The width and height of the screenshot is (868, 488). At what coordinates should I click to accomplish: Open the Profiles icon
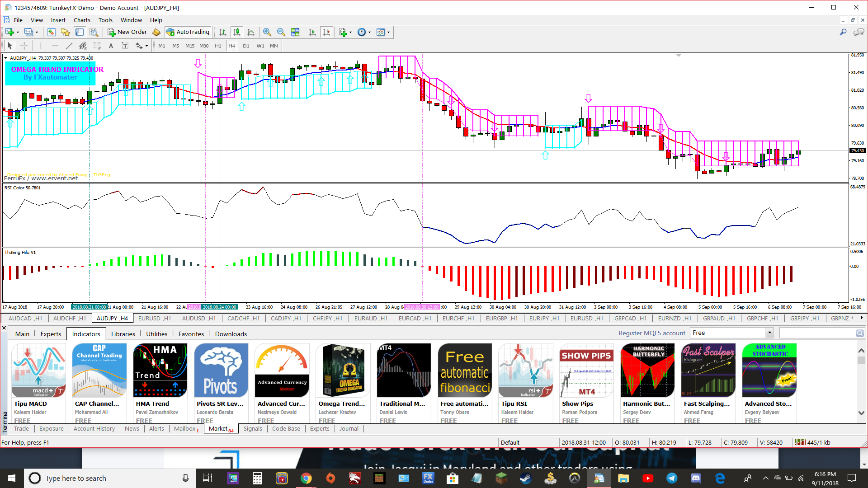click(28, 32)
